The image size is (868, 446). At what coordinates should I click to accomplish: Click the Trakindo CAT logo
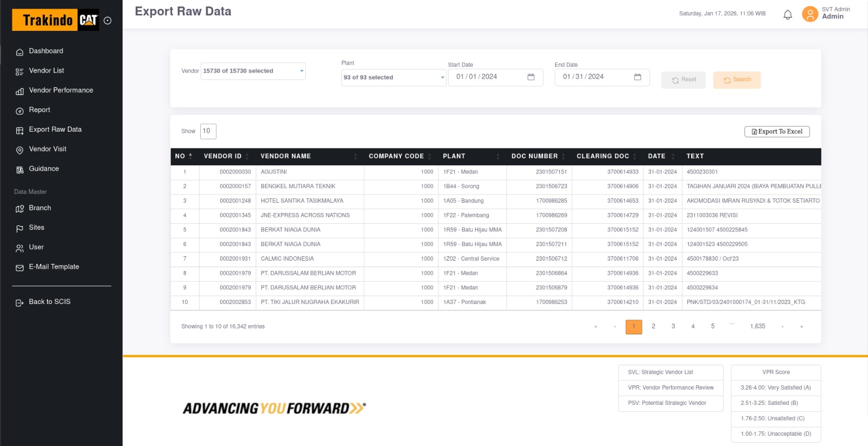click(x=56, y=20)
